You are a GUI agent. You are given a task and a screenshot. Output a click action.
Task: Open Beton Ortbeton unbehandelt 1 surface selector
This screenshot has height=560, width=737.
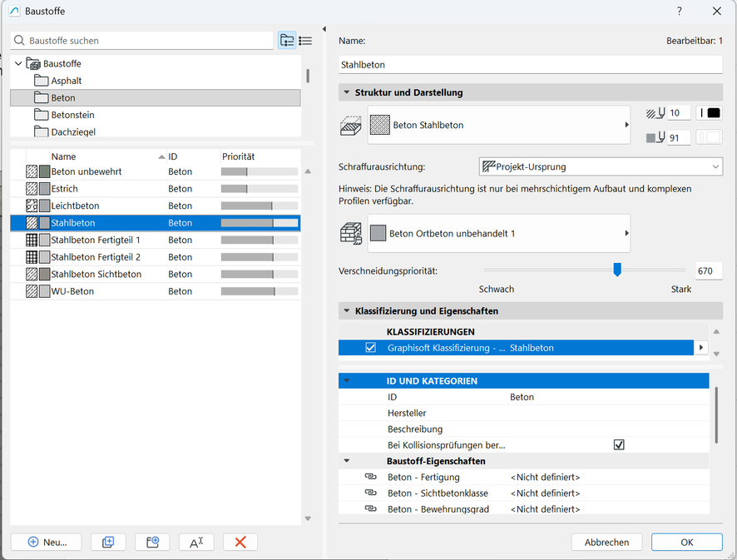[499, 234]
